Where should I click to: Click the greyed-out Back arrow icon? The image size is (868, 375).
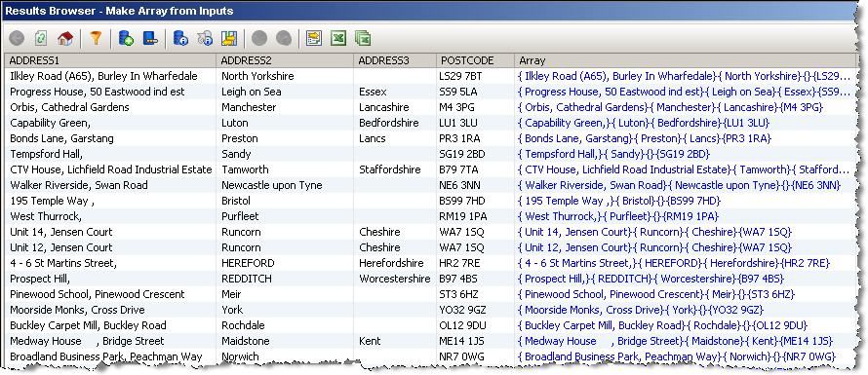click(x=17, y=38)
